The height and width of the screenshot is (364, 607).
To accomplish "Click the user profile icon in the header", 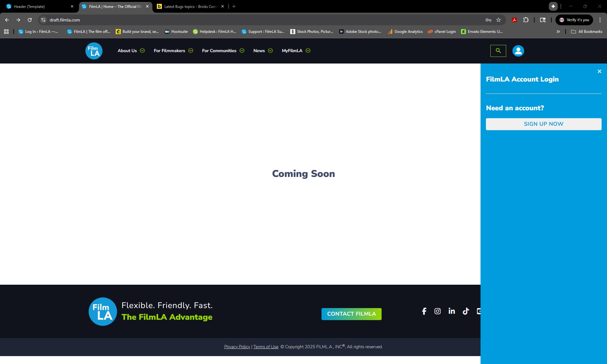I will coord(518,51).
